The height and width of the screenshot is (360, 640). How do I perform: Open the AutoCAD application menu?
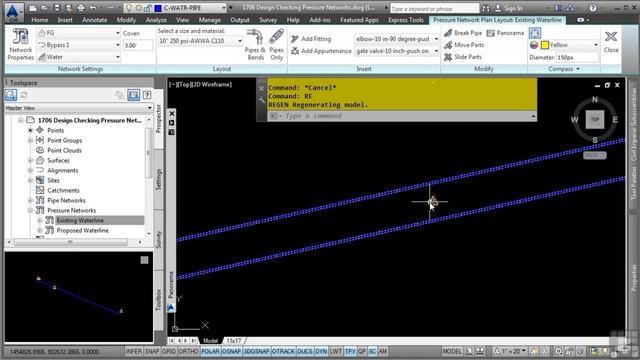pyautogui.click(x=13, y=12)
